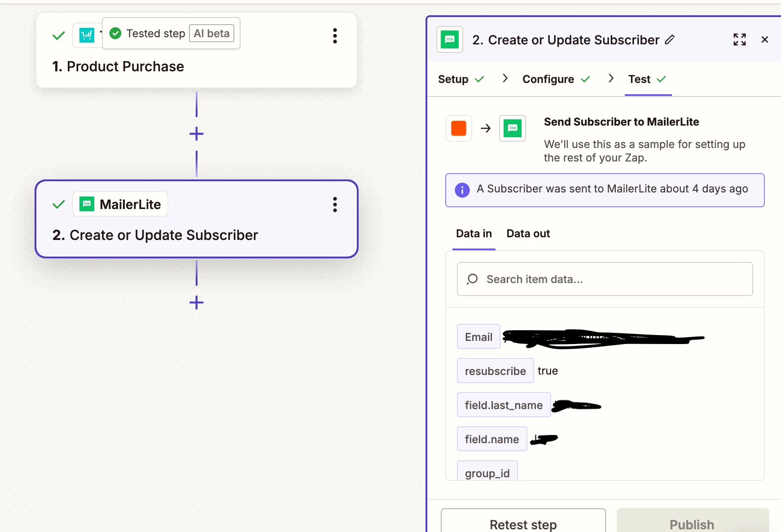Click the Tested step label
The image size is (781, 532).
coord(156,34)
